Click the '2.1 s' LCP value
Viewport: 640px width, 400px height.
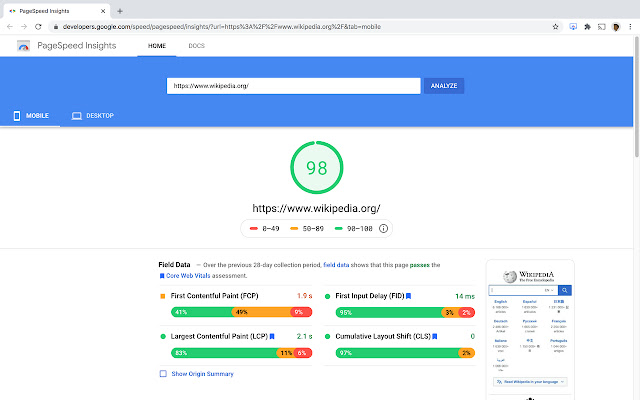pos(304,336)
